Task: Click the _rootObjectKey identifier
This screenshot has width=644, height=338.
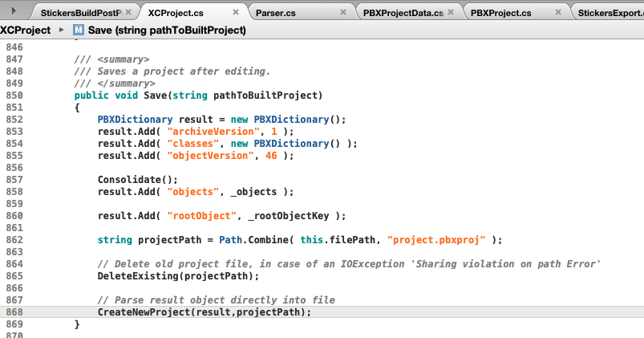Action: click(x=289, y=216)
